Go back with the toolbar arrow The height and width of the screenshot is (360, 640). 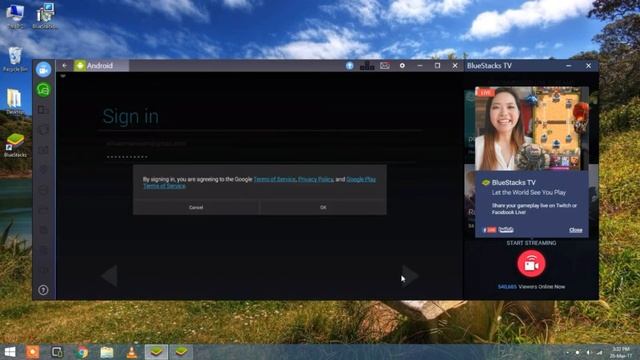tap(64, 66)
